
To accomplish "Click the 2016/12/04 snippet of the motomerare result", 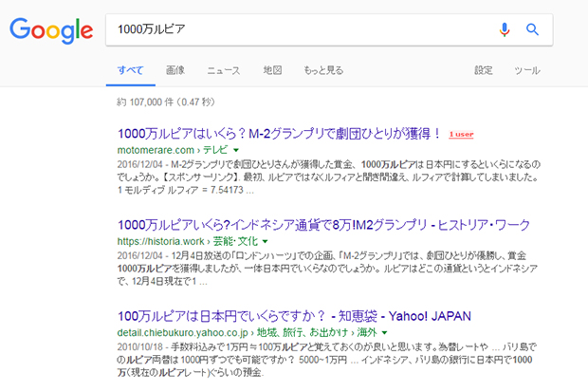I will (329, 177).
